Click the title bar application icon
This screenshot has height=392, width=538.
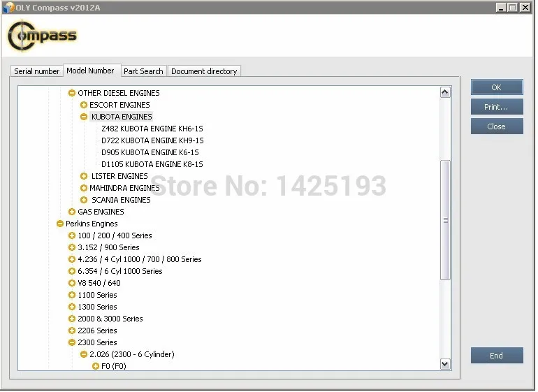pyautogui.click(x=8, y=8)
